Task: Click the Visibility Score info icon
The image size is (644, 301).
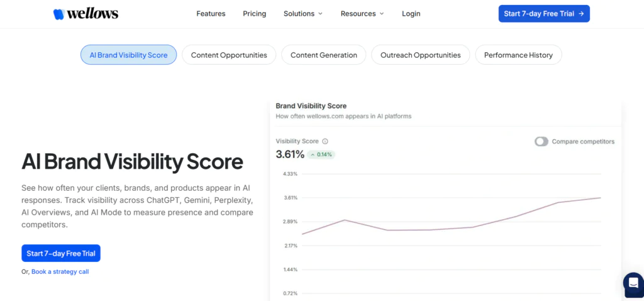Action: point(325,142)
